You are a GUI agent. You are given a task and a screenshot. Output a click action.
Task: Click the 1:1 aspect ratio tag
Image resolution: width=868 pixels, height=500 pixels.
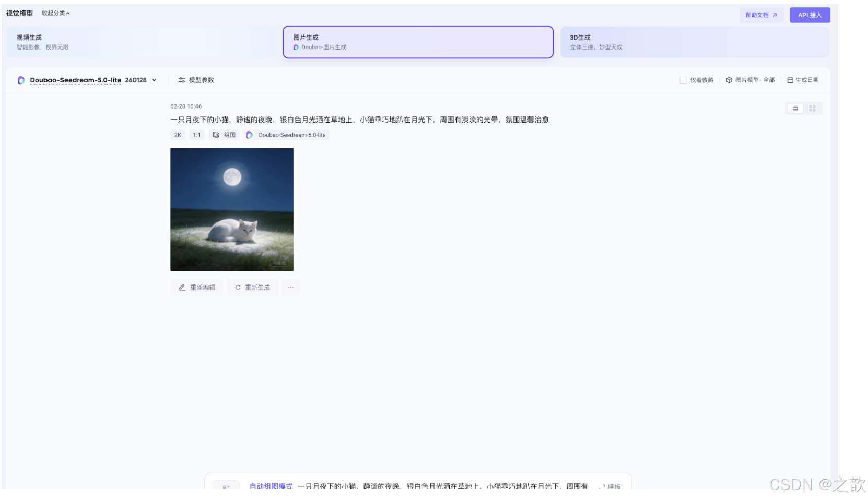(x=196, y=135)
